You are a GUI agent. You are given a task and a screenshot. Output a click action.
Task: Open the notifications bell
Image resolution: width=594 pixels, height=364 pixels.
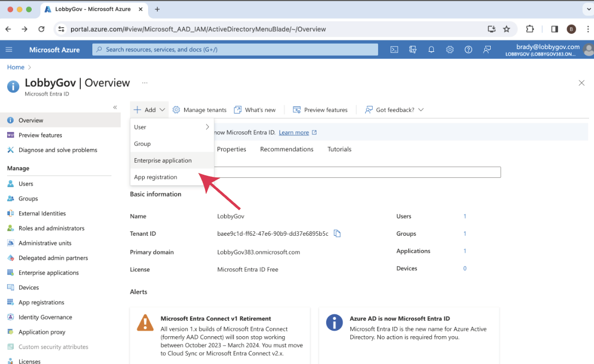[431, 50]
